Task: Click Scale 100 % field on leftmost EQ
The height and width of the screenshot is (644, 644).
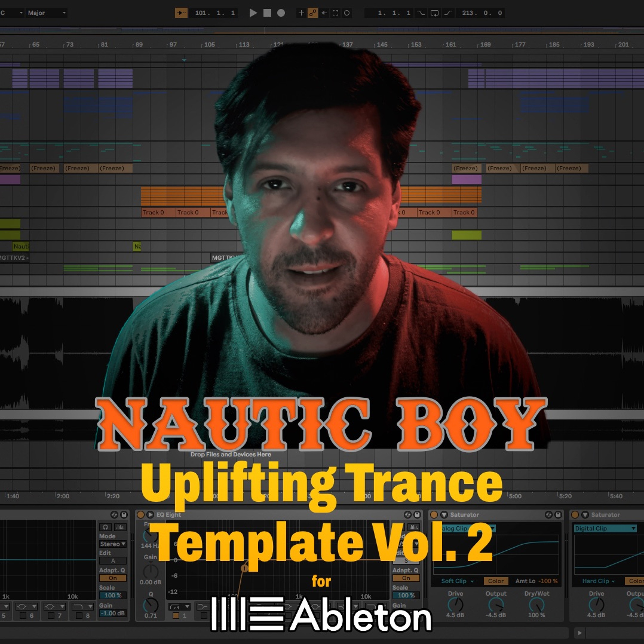Action: 113,595
